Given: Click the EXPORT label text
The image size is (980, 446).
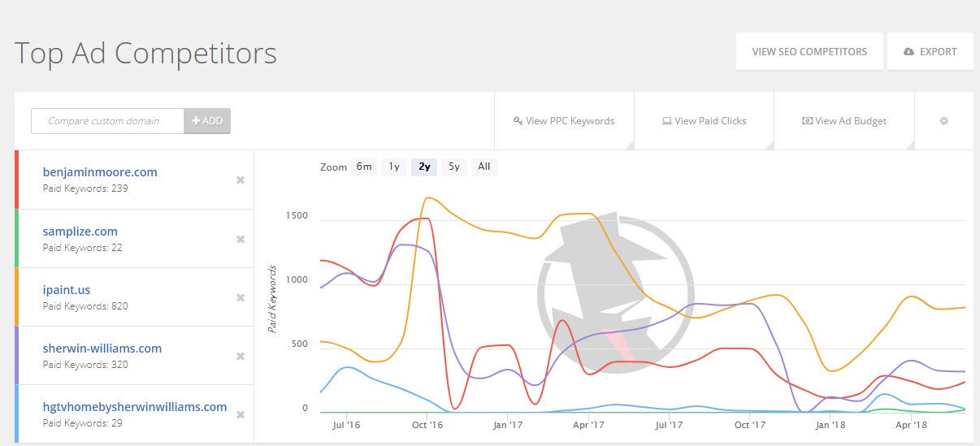Looking at the screenshot, I should 938,52.
